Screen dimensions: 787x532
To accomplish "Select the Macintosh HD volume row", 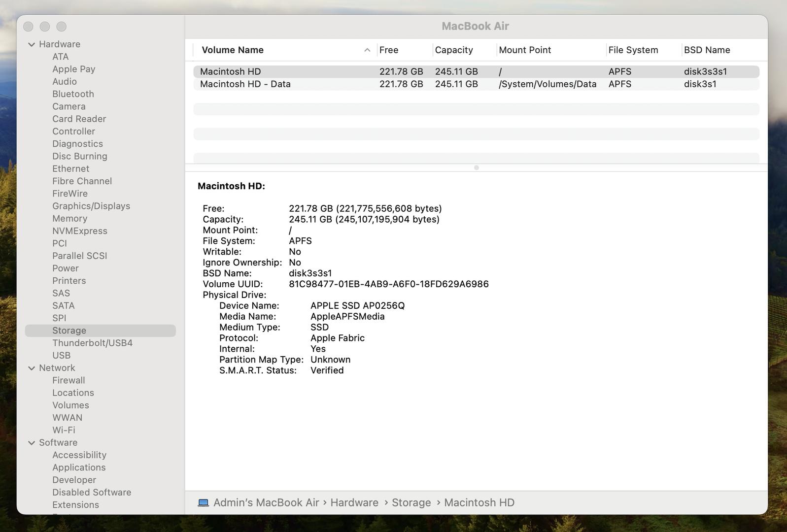I will [230, 72].
